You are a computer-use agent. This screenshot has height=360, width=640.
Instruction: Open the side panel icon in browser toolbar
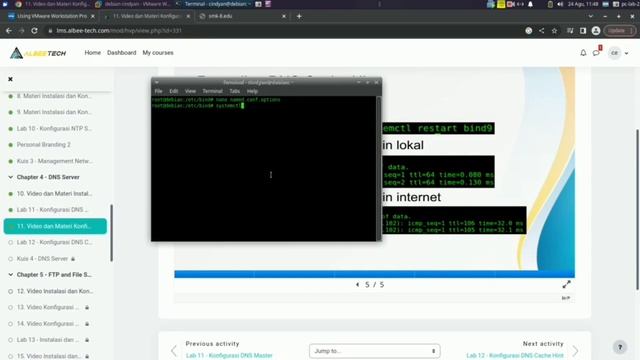point(583,31)
